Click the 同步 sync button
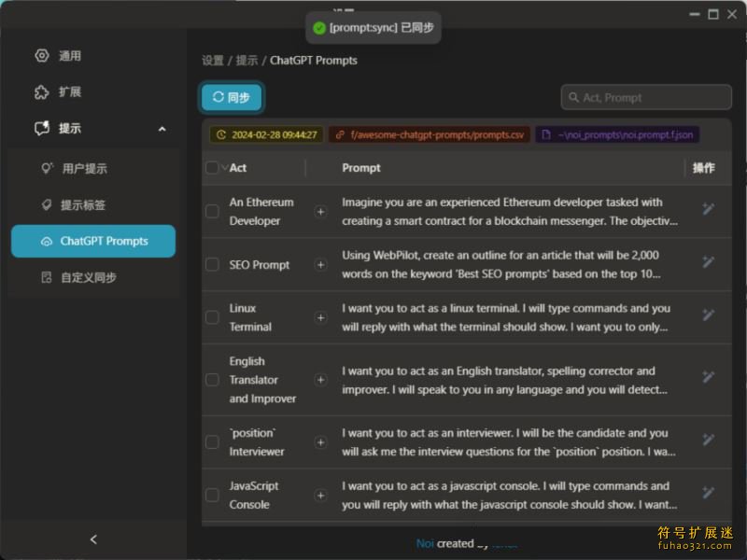The height and width of the screenshot is (560, 747). click(x=232, y=97)
